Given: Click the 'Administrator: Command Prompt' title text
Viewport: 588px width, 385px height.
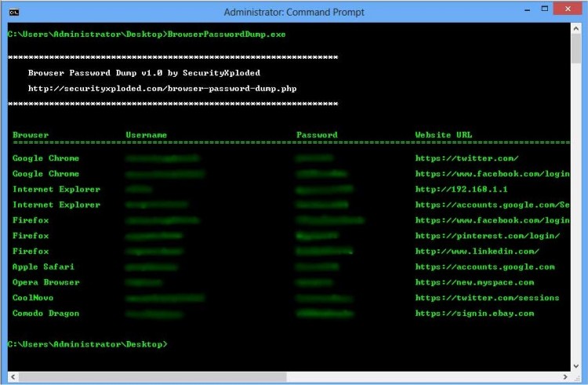Looking at the screenshot, I should [x=294, y=13].
